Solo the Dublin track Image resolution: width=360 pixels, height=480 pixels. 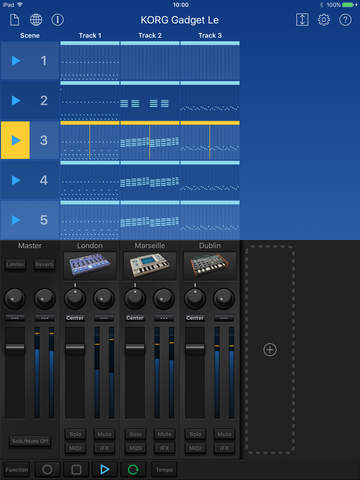195,434
